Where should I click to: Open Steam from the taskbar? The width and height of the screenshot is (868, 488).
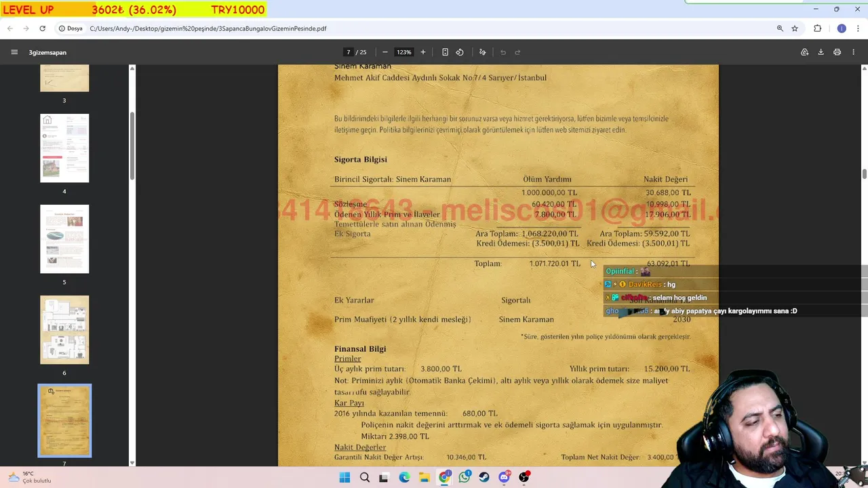point(484,477)
